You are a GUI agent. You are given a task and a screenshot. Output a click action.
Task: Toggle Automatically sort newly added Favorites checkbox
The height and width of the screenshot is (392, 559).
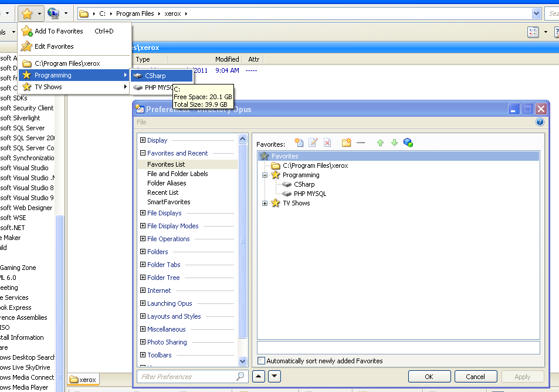tap(262, 361)
